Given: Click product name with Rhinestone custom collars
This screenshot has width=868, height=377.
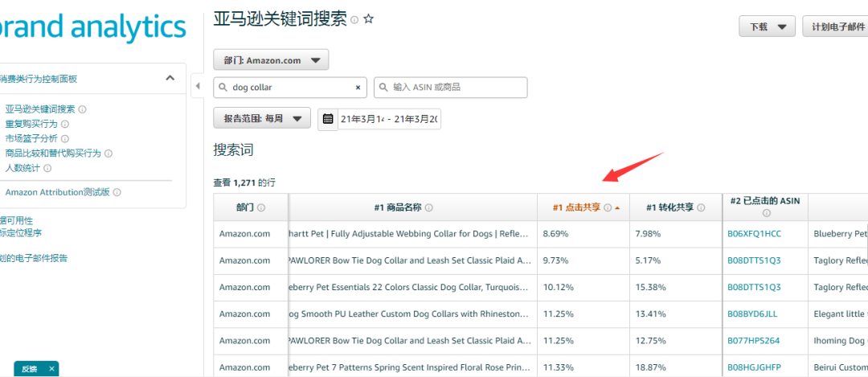Looking at the screenshot, I should 409,313.
